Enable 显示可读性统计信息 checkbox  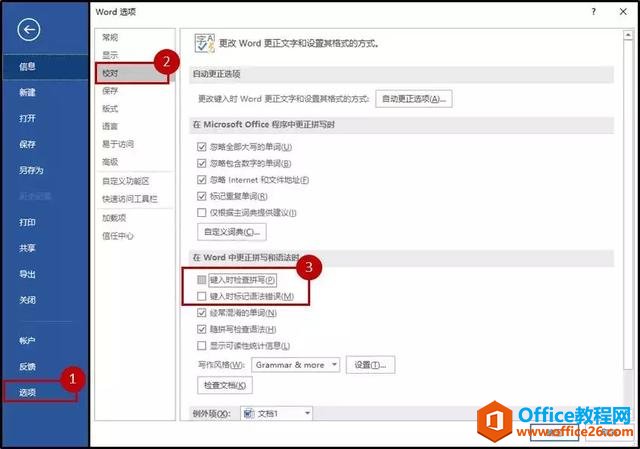202,346
